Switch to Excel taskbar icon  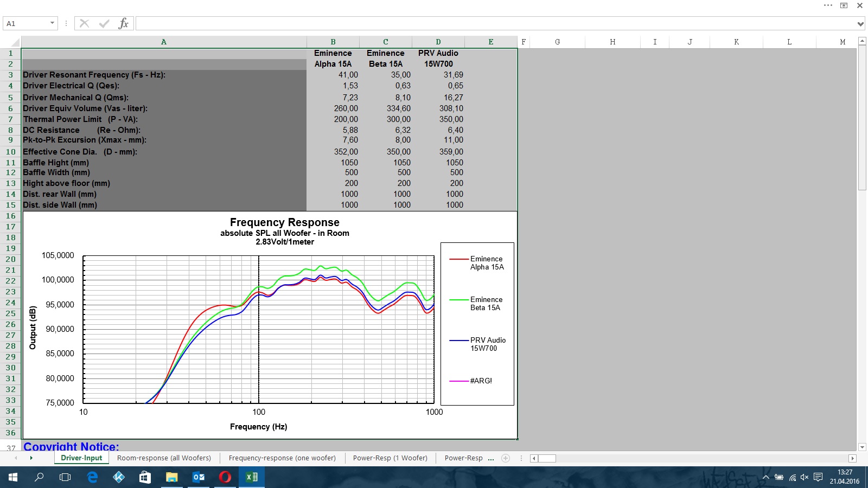[252, 477]
